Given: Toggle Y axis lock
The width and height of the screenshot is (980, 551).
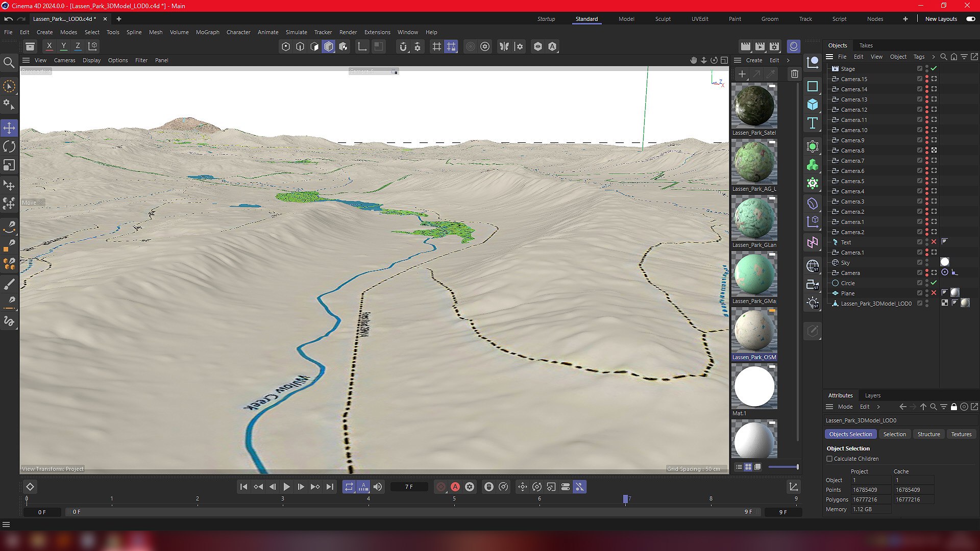Looking at the screenshot, I should click(63, 46).
